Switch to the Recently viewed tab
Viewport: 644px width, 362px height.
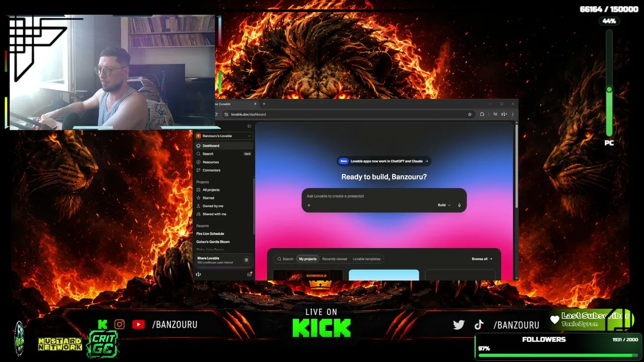pos(335,259)
